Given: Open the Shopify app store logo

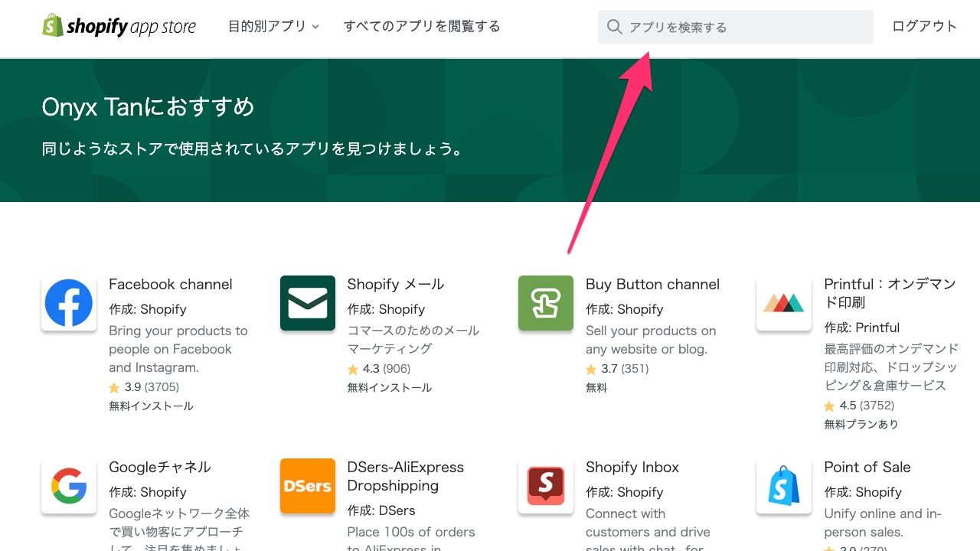Looking at the screenshot, I should tap(119, 27).
